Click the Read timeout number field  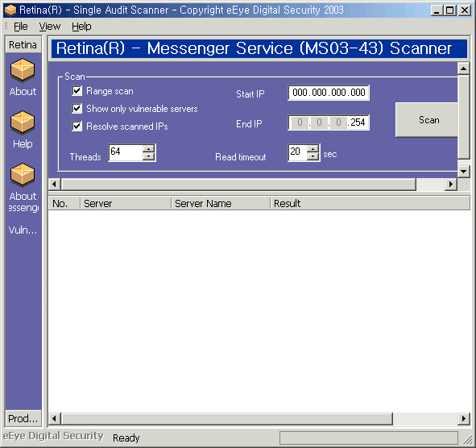[x=297, y=152]
